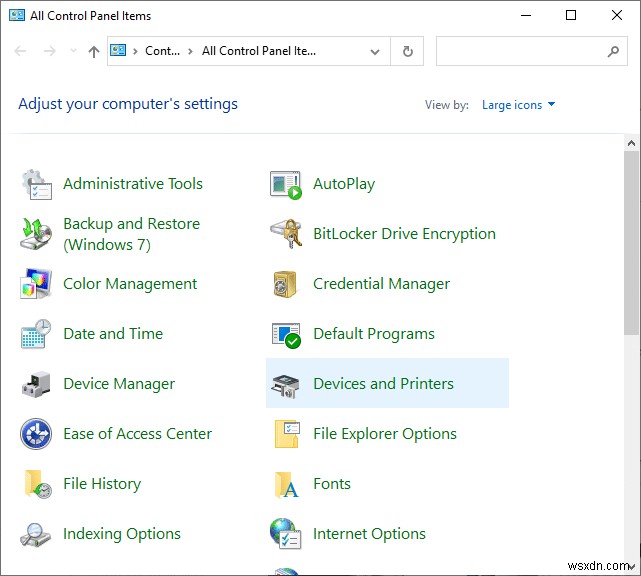Open the Color Management icon

36,284
